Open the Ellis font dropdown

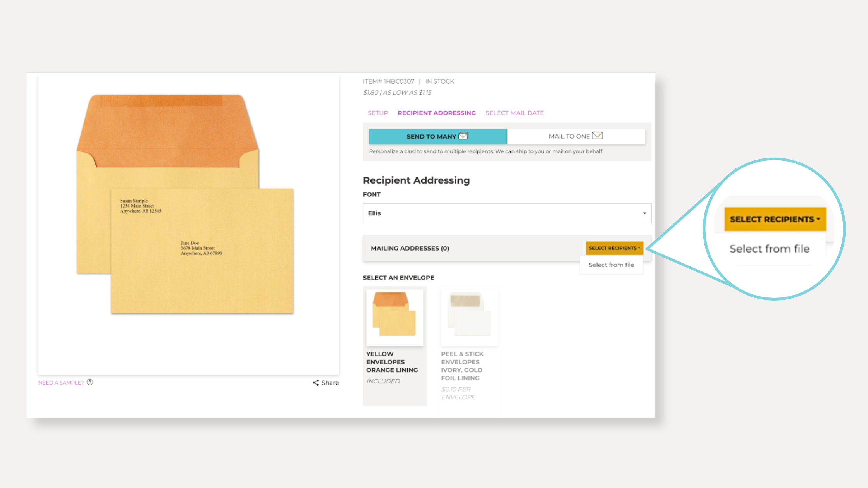(504, 213)
